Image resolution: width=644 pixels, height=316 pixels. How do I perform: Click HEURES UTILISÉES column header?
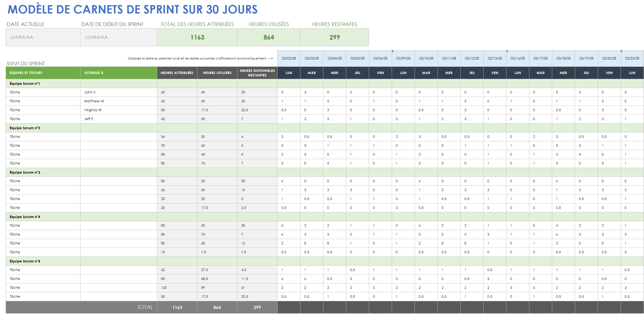coord(217,73)
